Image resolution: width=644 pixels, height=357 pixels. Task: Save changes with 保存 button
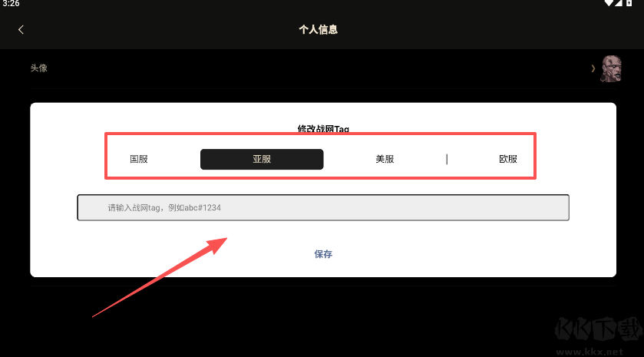tap(323, 254)
